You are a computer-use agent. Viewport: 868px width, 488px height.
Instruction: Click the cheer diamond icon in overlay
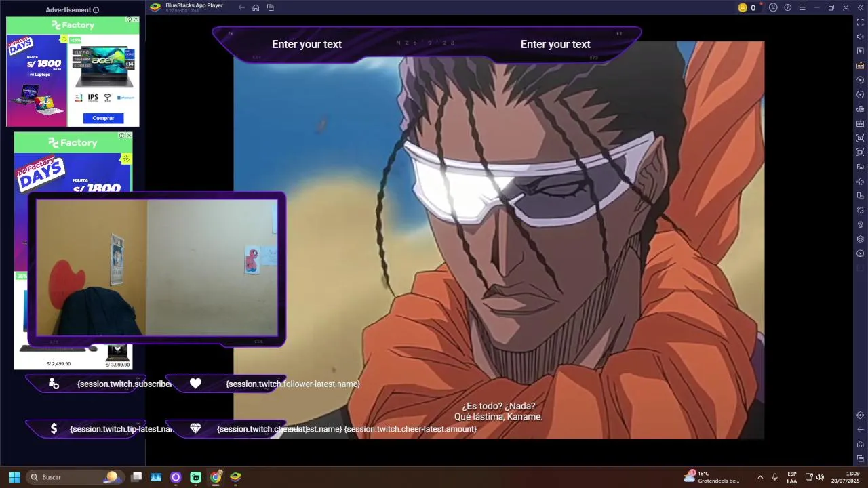pyautogui.click(x=195, y=428)
